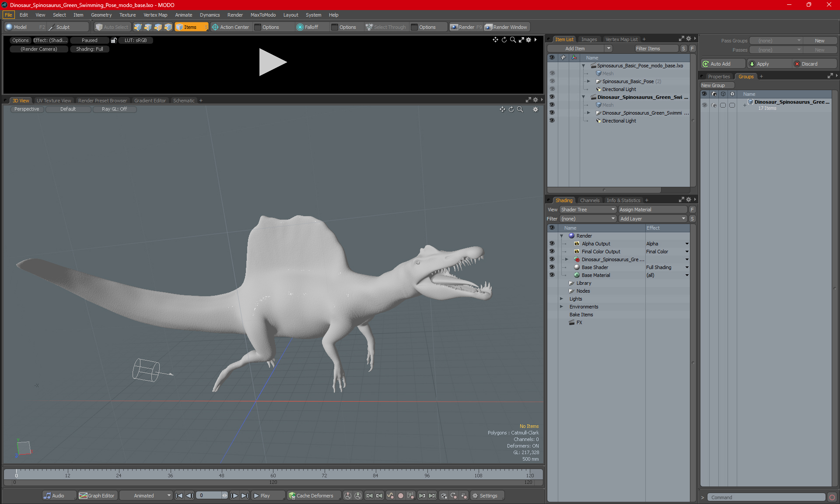Collapse the Render tree node
This screenshot has height=504, width=840.
pos(562,236)
